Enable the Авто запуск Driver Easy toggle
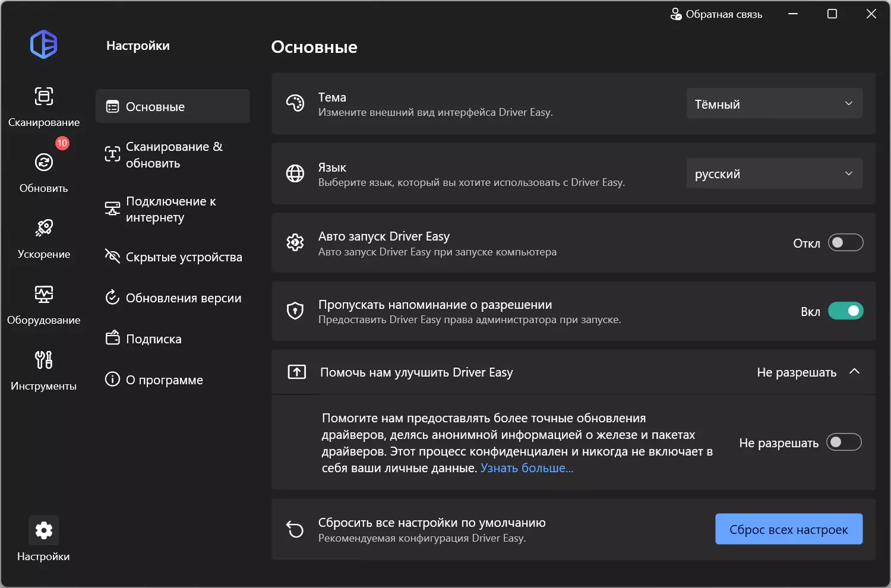 point(845,242)
